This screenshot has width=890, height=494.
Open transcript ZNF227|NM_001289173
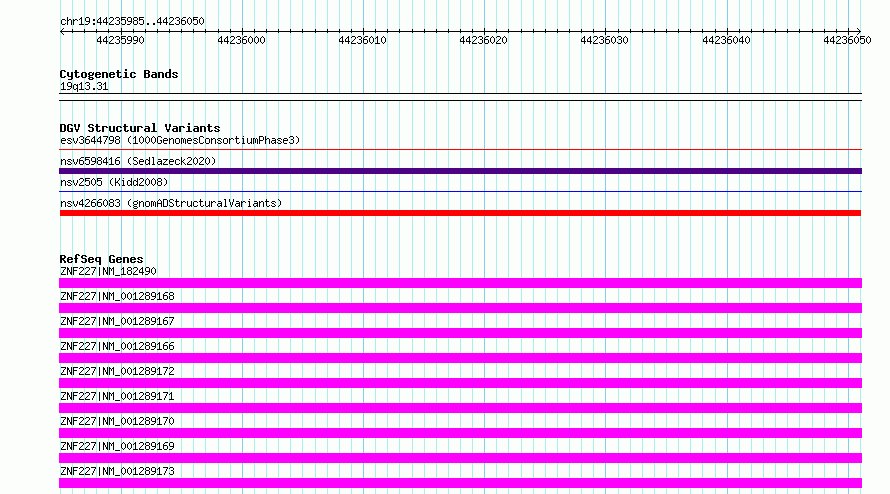coord(117,471)
